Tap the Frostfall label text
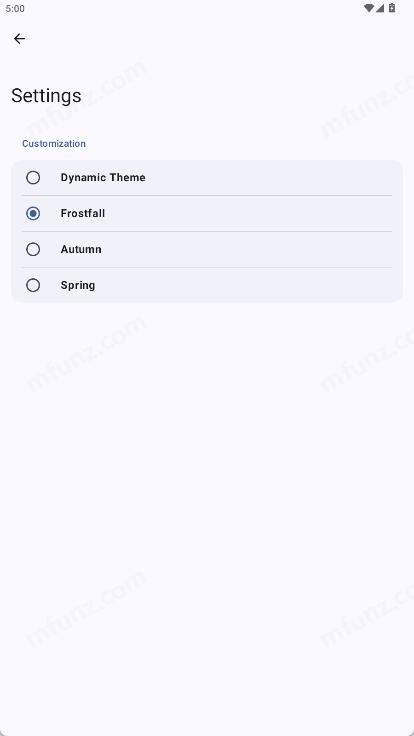414x736 pixels. (83, 214)
